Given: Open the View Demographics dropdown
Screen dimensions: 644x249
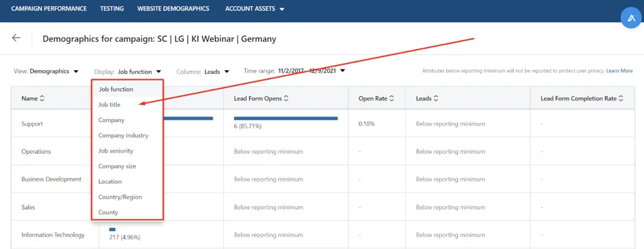Looking at the screenshot, I should (46, 71).
